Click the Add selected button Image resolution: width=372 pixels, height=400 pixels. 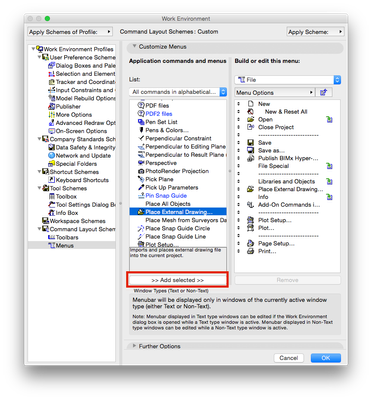(177, 280)
